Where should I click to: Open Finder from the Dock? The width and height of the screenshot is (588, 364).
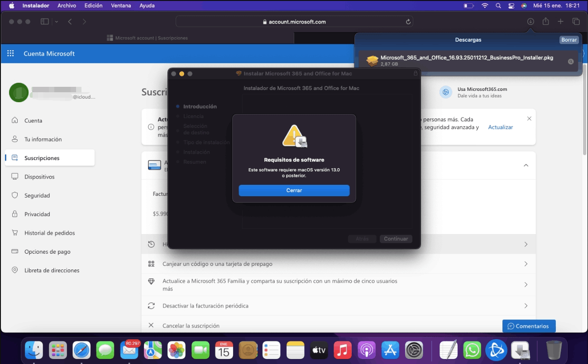click(34, 350)
